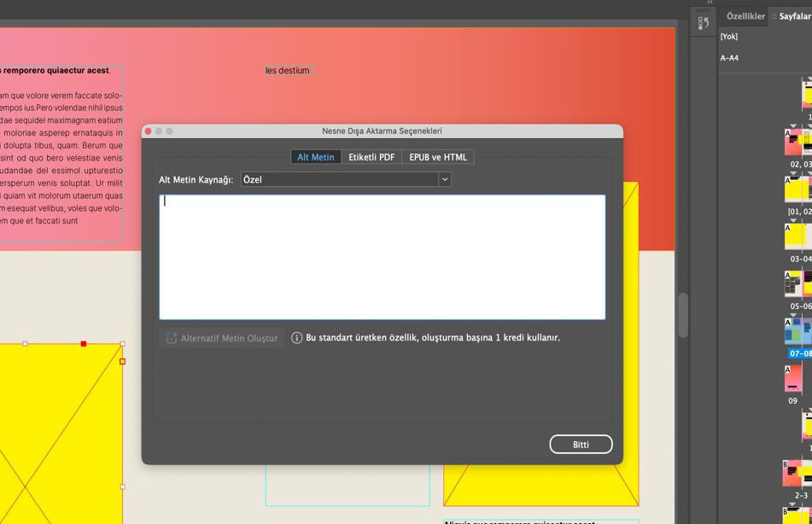Select the [Yok] master entry
This screenshot has width=812, height=524.
(728, 36)
